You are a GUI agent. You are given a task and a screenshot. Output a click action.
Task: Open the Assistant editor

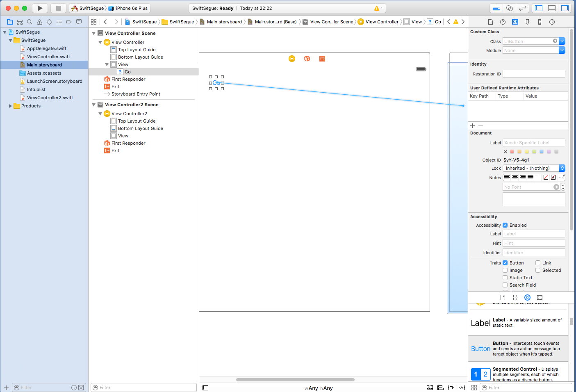[x=509, y=8]
